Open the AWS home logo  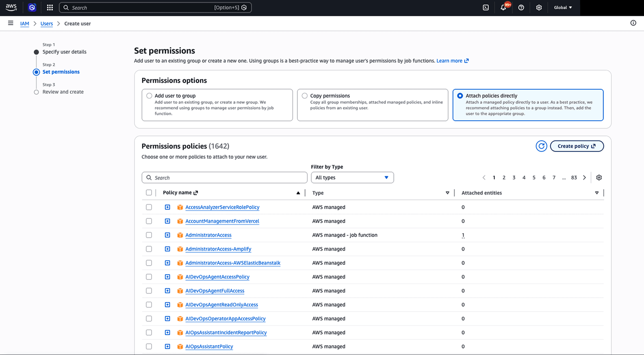click(x=11, y=7)
